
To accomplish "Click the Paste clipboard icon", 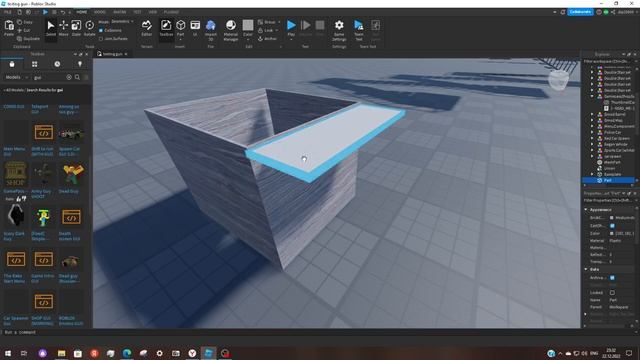I will [9, 28].
